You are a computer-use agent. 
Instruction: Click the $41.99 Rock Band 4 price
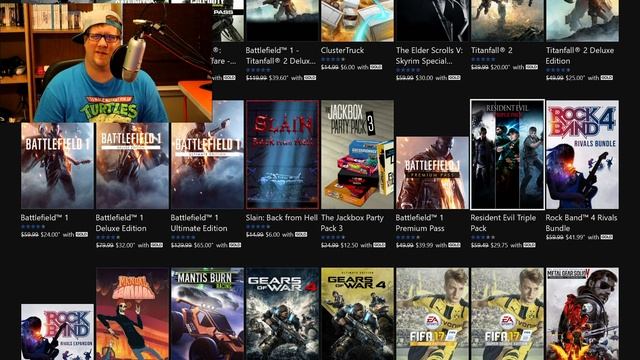(x=576, y=237)
